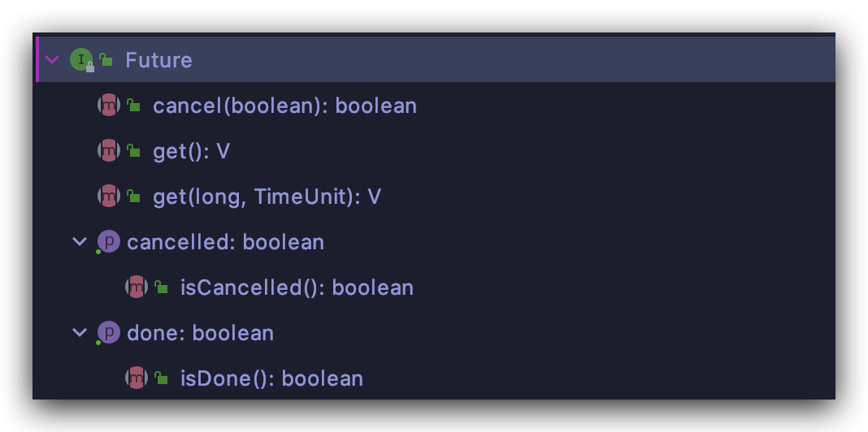This screenshot has height=432, width=868.
Task: Collapse the Future node
Action: click(53, 60)
